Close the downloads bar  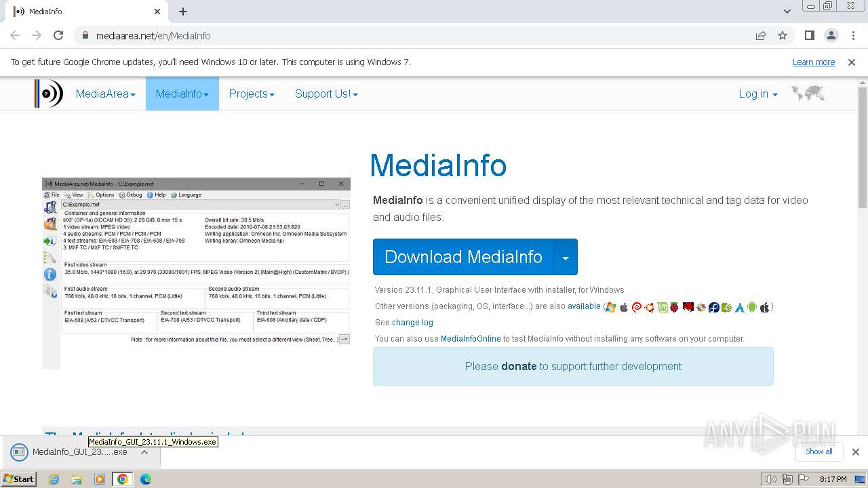[856, 452]
